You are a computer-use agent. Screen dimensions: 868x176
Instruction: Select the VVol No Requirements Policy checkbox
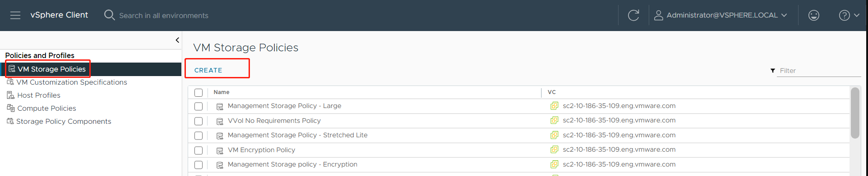pyautogui.click(x=199, y=121)
